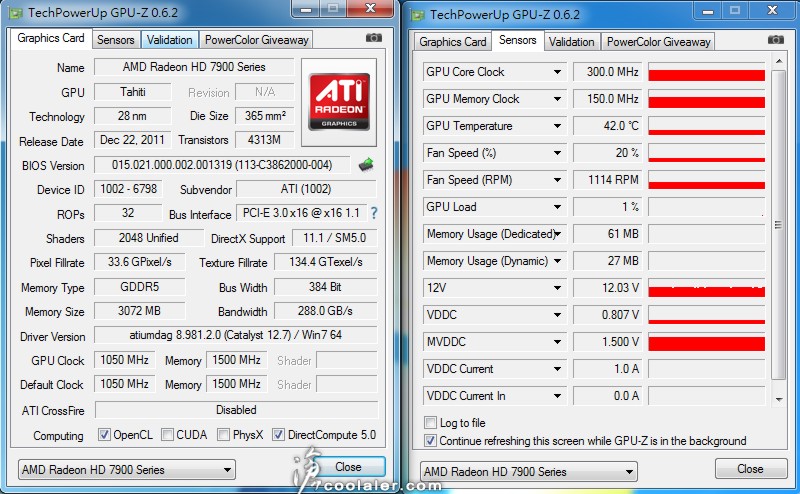Image resolution: width=800 pixels, height=494 pixels.
Task: Click the GPU-Z title icon in left window
Action: tap(14, 13)
